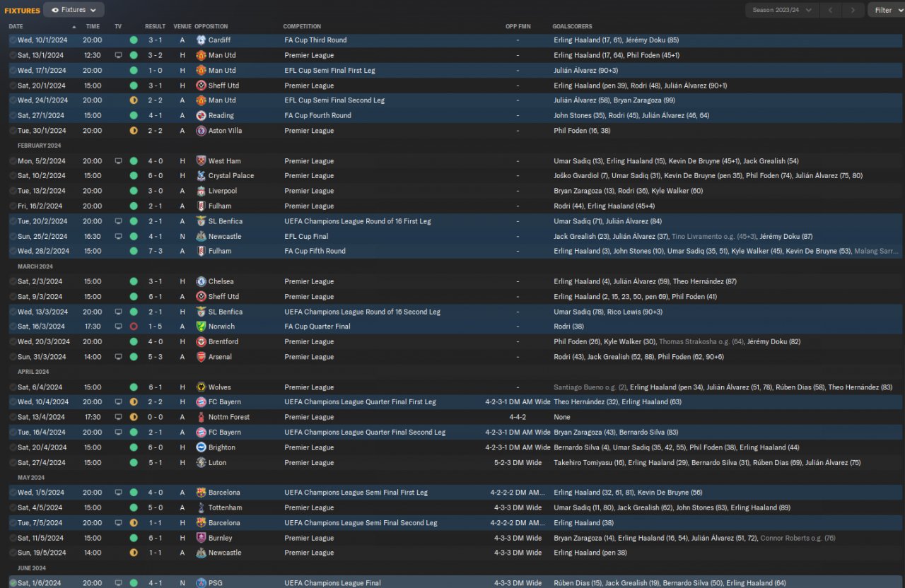
Task: Click the '5-2-3 DM Wide' formation cell
Action: pos(518,463)
